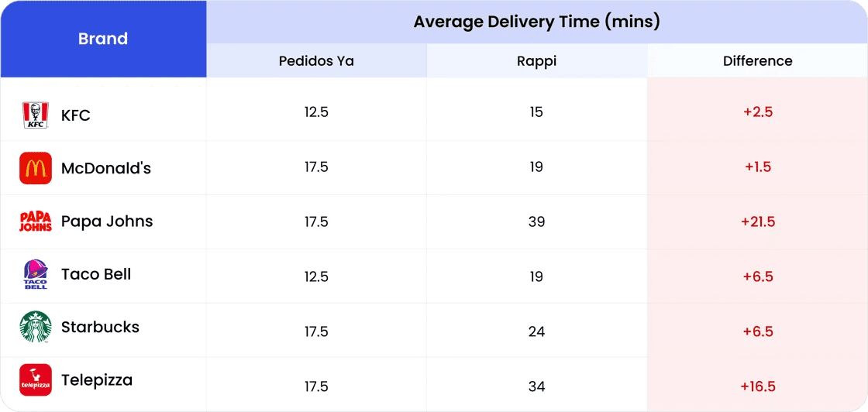
Task: Click the Pedidos Ya column header
Action: pos(316,61)
